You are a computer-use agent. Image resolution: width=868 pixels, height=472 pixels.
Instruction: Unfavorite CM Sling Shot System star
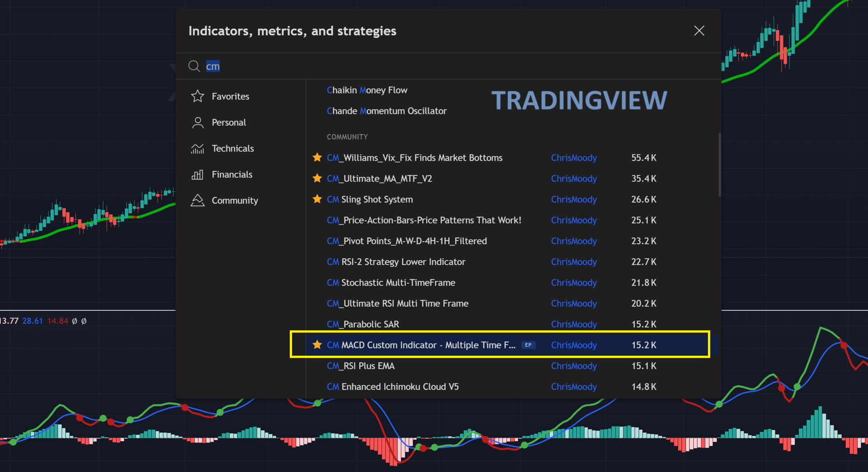[x=317, y=199]
